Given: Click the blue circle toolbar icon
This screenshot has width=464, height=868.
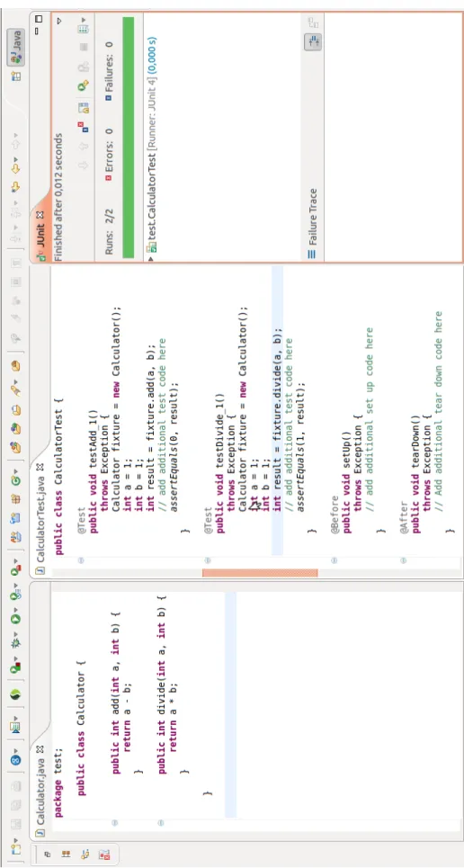Looking at the screenshot, I should 15,760.
